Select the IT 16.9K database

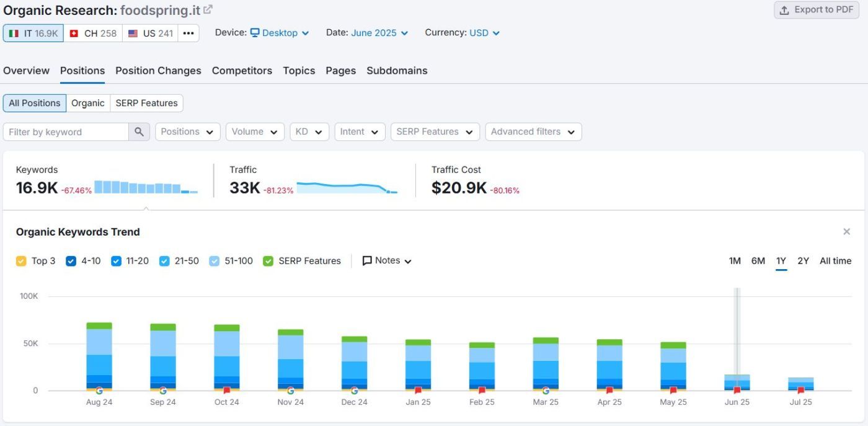33,33
